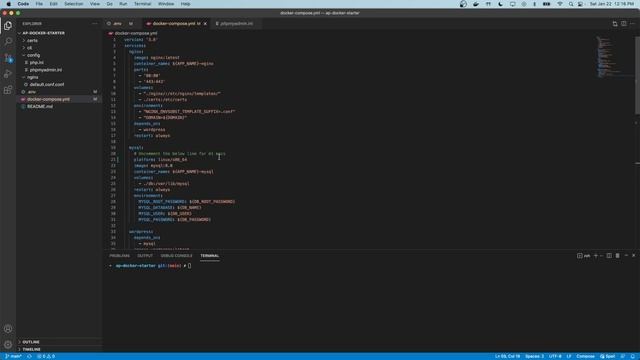Open the Apple menu
The image size is (640, 360).
click(9, 4)
